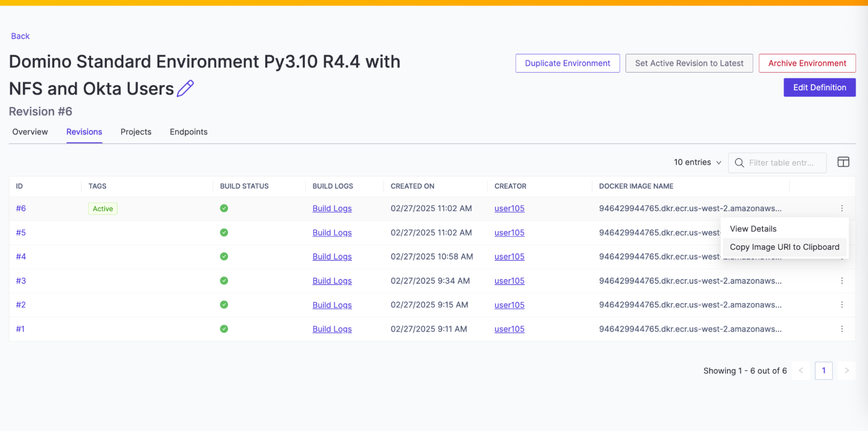Screen dimensions: 868x431
Task: Open user105 creator link in row #5
Action: (x=509, y=232)
